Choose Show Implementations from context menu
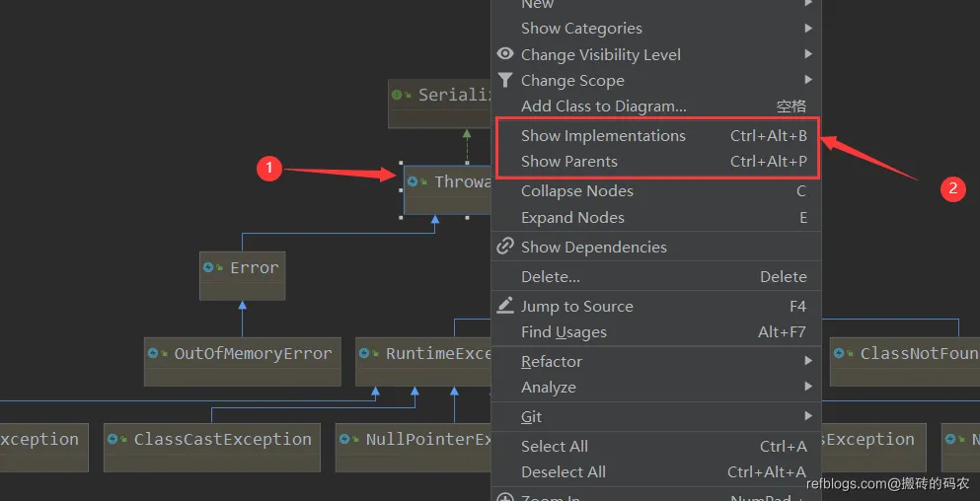This screenshot has height=501, width=980. pyautogui.click(x=603, y=136)
